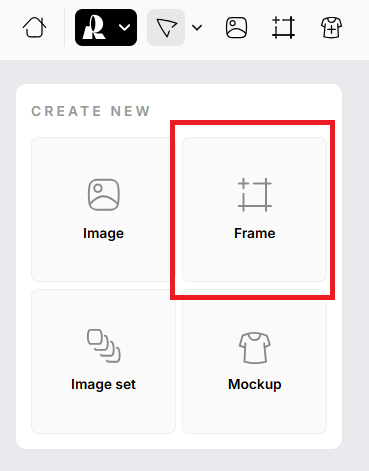The image size is (369, 471).
Task: Select the "Image" label under Create New
Action: [103, 234]
